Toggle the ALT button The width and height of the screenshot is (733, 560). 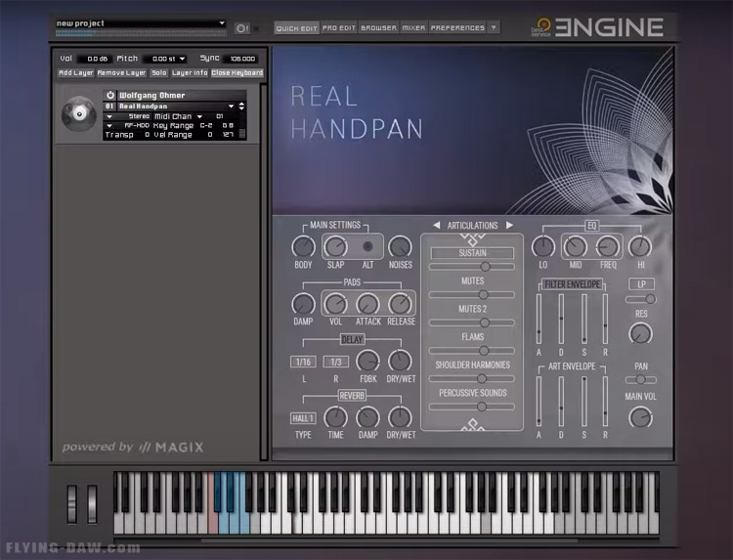(367, 246)
